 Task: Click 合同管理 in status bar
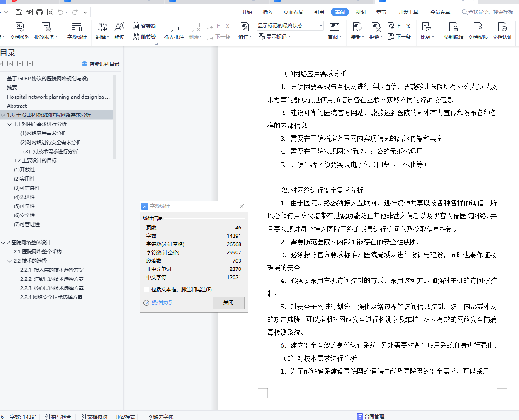[371, 417]
